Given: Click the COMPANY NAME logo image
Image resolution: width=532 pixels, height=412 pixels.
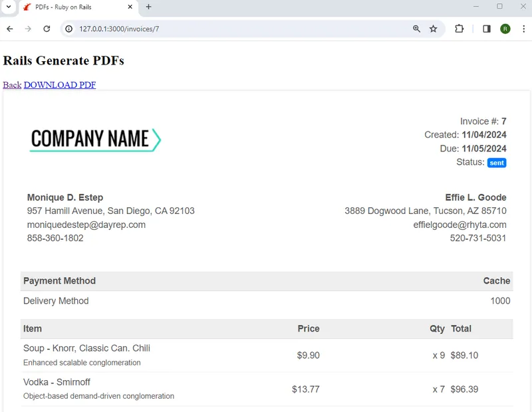Looking at the screenshot, I should click(95, 140).
